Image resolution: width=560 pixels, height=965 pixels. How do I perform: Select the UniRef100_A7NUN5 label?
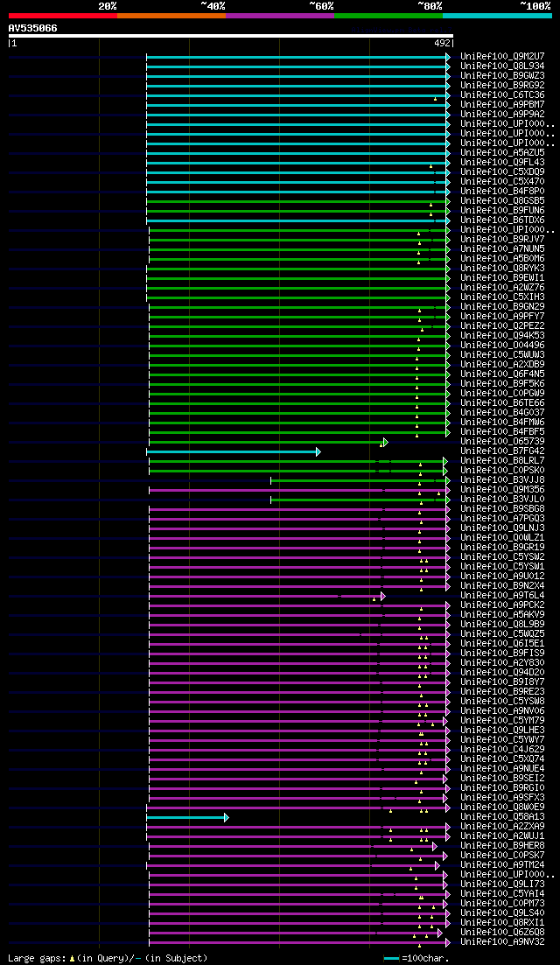[x=502, y=249]
